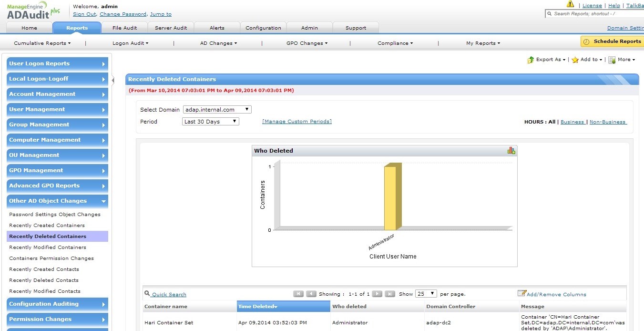The height and width of the screenshot is (331, 644).
Task: Sort by Container name column header
Action: tap(190, 307)
